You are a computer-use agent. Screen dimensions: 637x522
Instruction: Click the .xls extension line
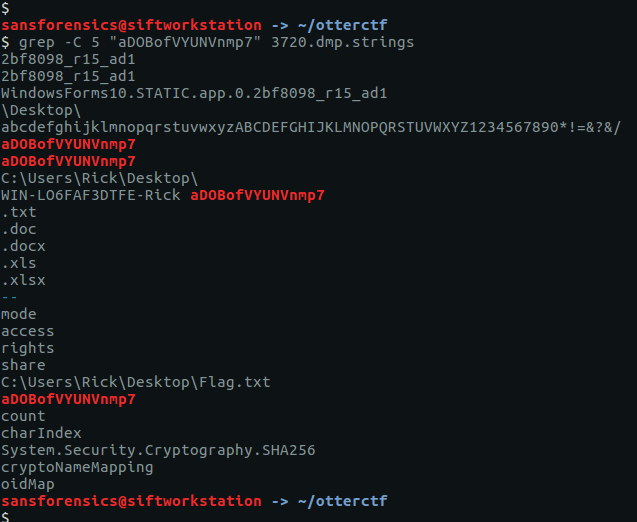point(19,263)
